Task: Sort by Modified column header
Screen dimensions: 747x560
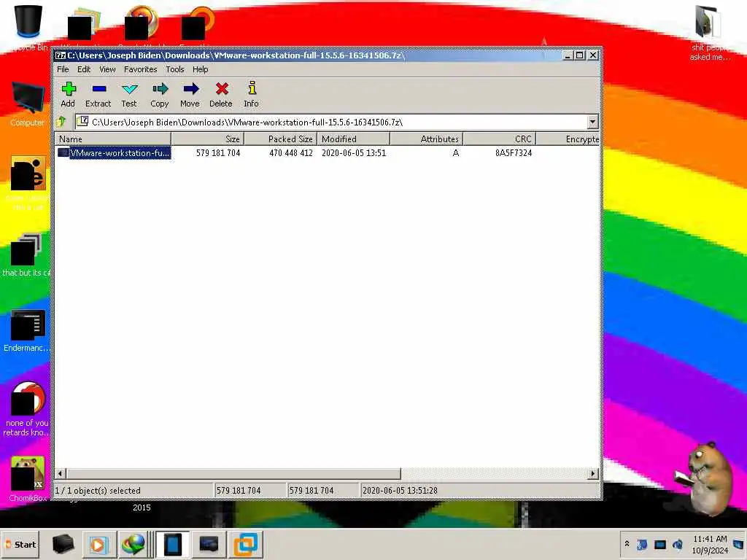Action: tap(354, 139)
